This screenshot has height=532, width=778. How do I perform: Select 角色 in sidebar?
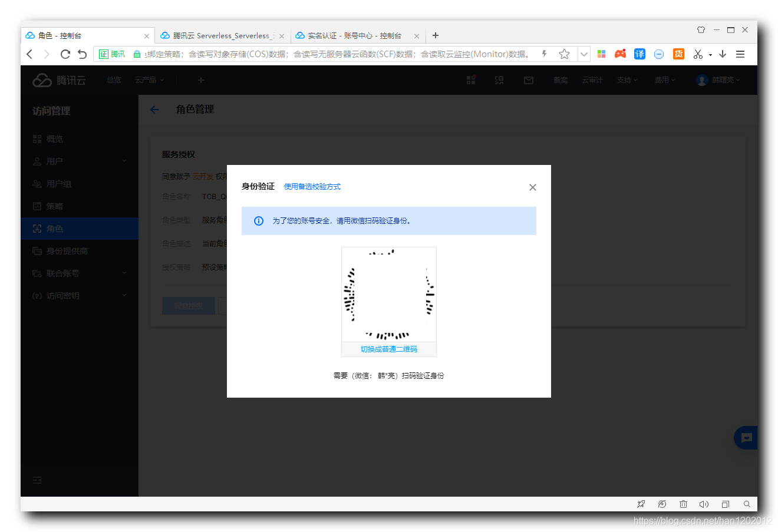click(x=80, y=229)
